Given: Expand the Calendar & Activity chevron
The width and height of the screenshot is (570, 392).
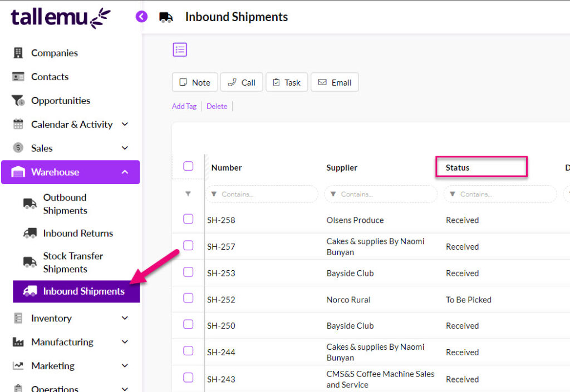Looking at the screenshot, I should [125, 124].
